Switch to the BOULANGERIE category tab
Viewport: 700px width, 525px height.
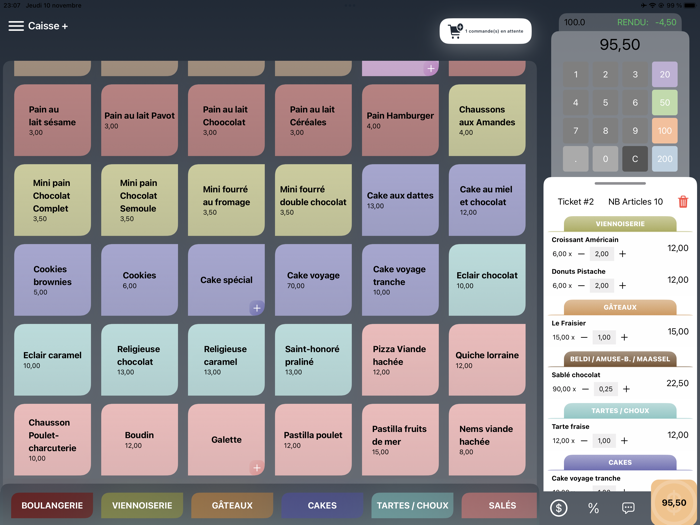pyautogui.click(x=52, y=506)
